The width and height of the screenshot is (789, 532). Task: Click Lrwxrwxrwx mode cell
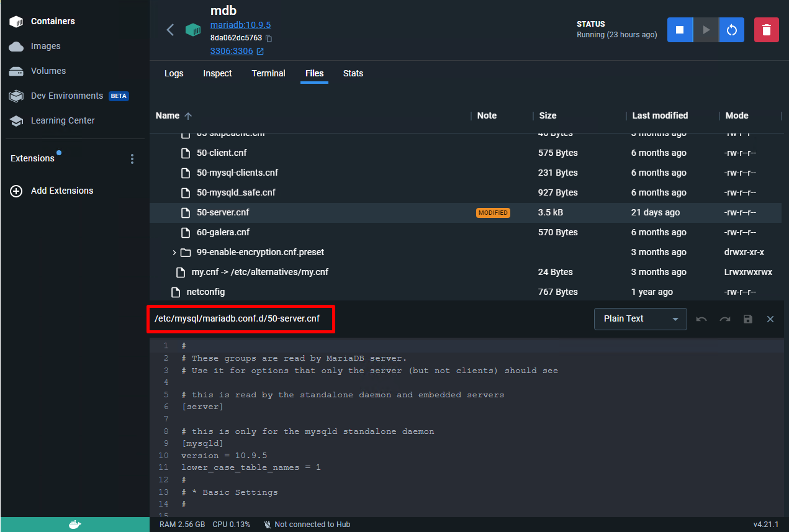click(x=747, y=272)
